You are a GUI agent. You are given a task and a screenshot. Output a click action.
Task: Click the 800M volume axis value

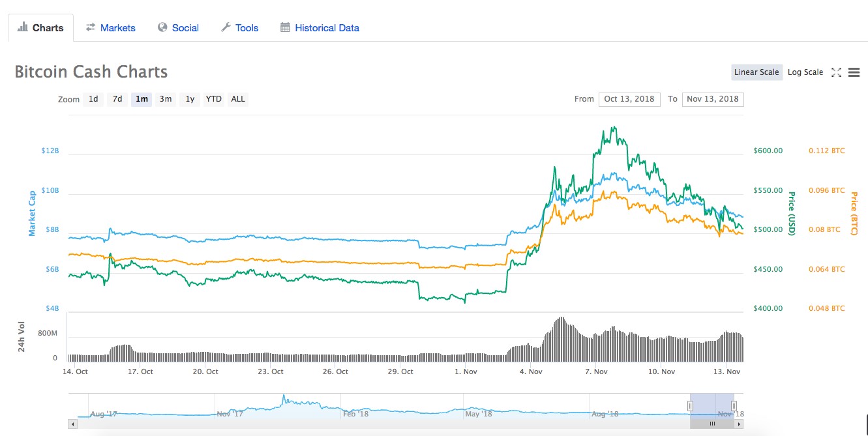click(48, 334)
